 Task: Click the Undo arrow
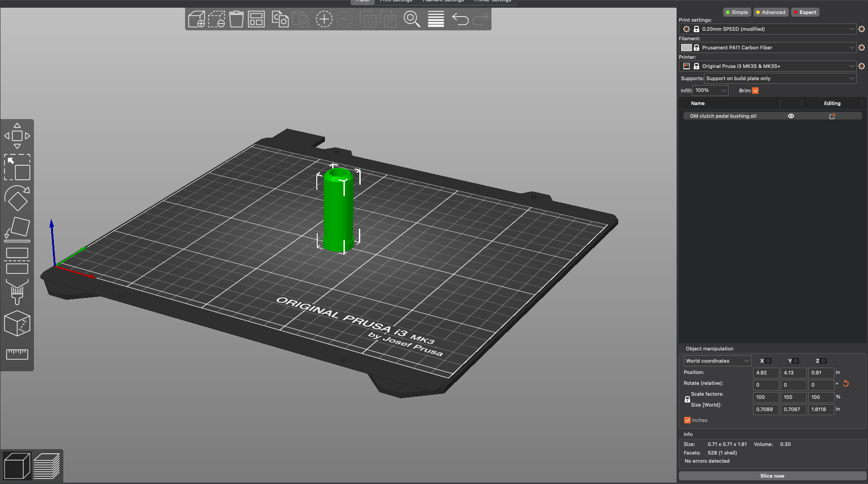(x=460, y=19)
